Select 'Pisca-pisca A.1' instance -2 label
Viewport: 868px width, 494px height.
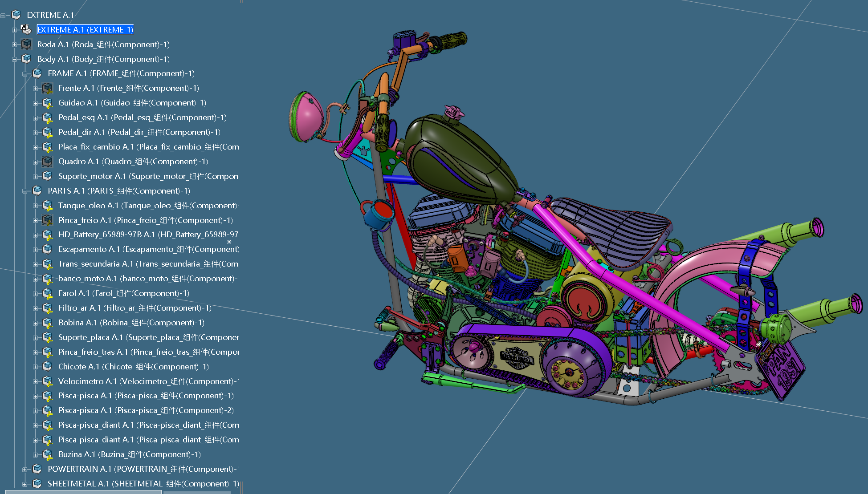[146, 410]
